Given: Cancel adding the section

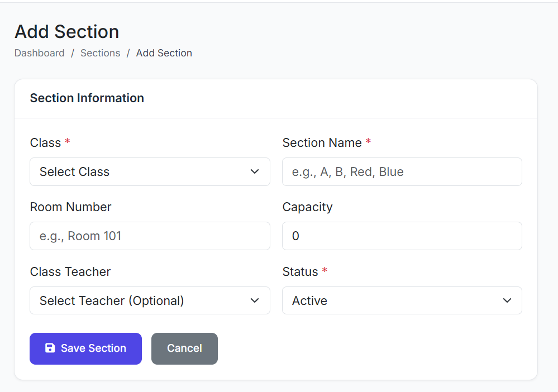Looking at the screenshot, I should pyautogui.click(x=184, y=348).
